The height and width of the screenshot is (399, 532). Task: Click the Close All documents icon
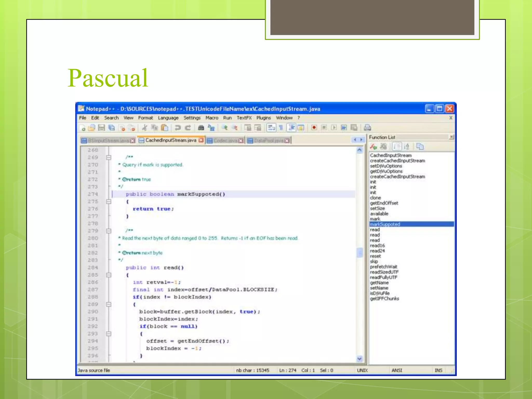tap(132, 128)
